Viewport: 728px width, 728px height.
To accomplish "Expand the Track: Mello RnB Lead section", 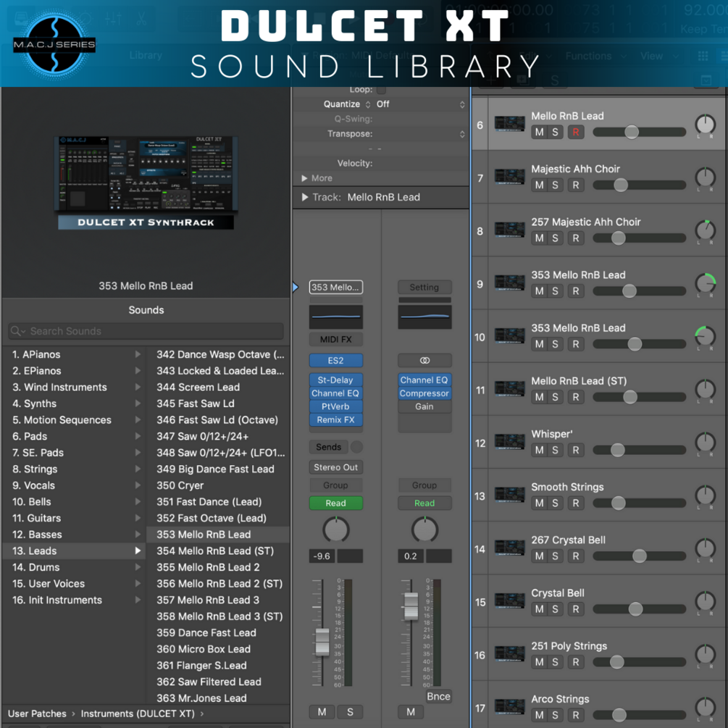I will point(305,197).
